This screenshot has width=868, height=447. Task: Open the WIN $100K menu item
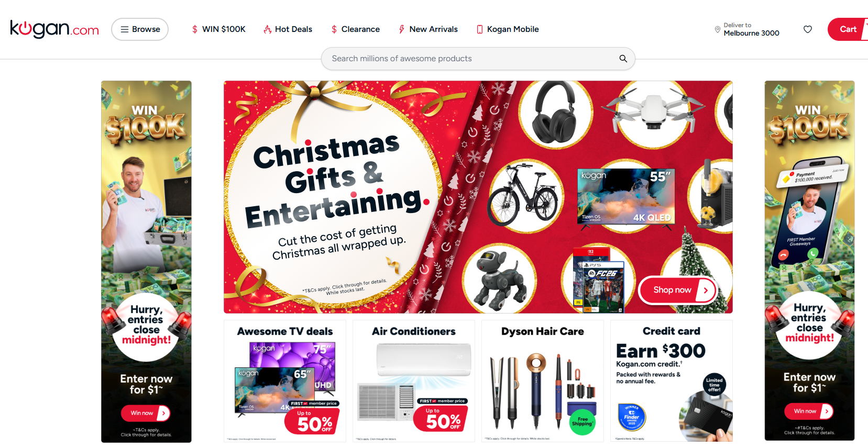[218, 29]
